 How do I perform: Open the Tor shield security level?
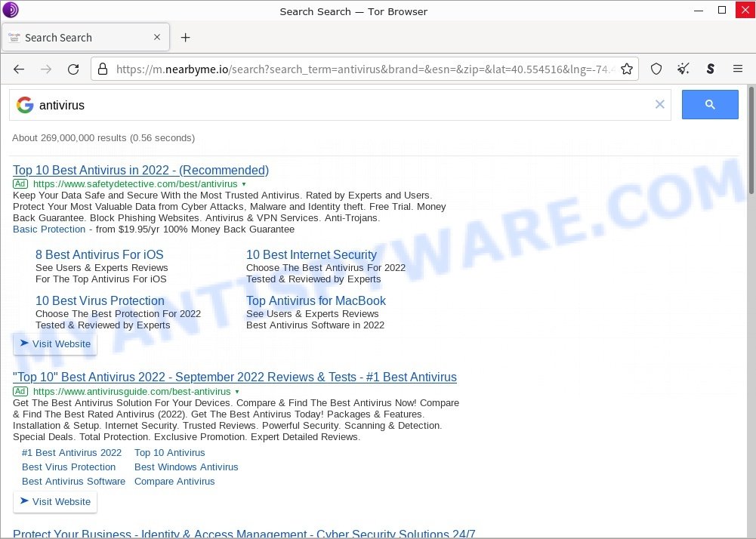656,69
